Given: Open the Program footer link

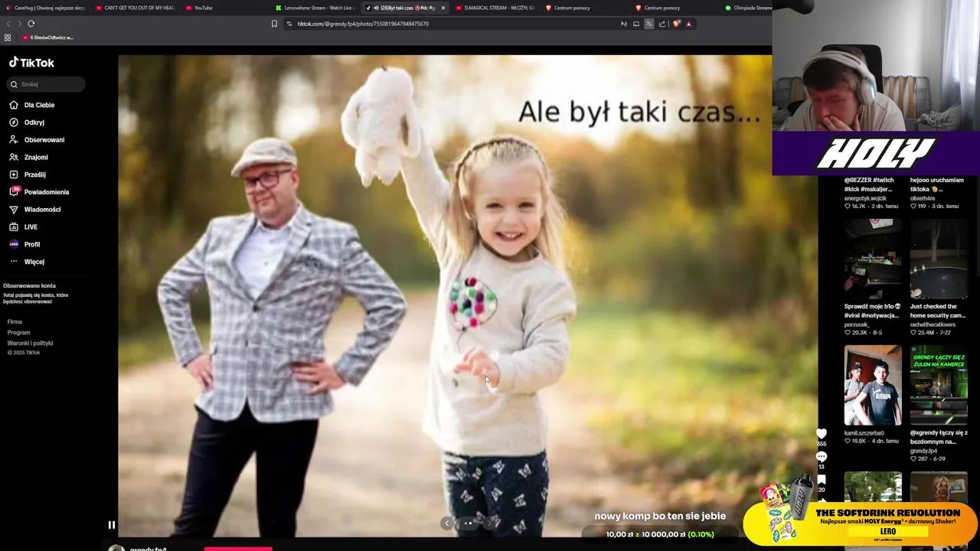Looking at the screenshot, I should [18, 333].
